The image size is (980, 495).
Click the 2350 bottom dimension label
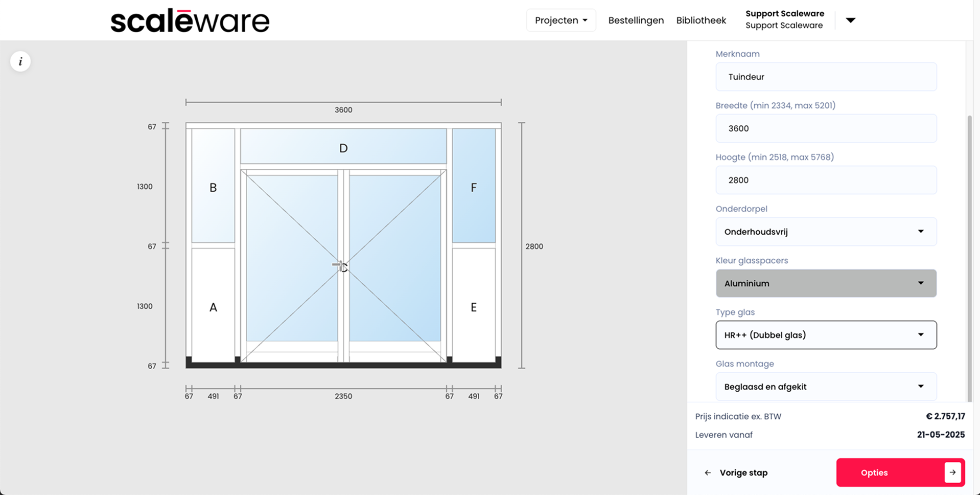343,396
